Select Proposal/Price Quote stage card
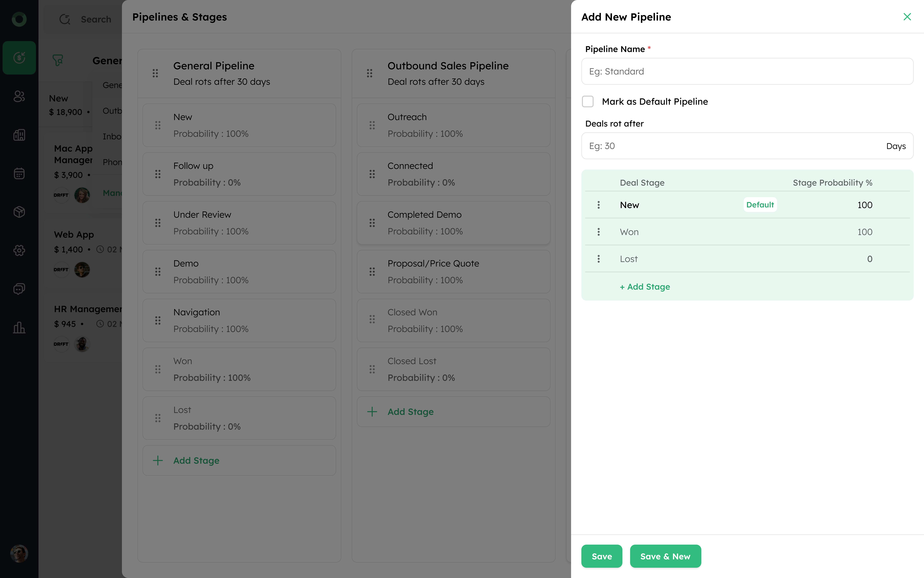This screenshot has height=578, width=924. pos(454,272)
